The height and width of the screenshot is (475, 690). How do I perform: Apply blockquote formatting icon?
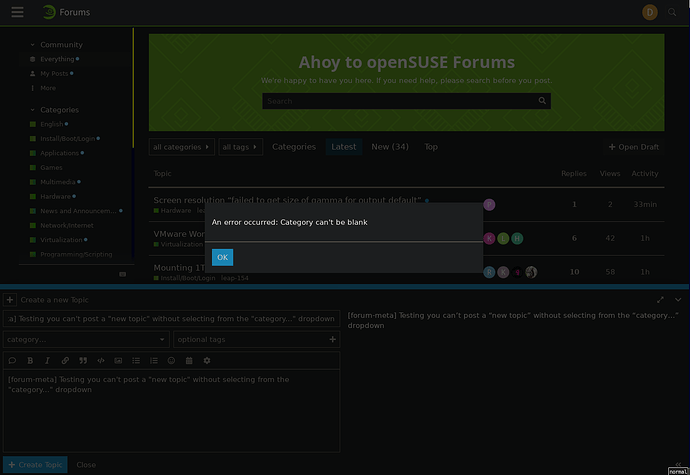pos(83,361)
